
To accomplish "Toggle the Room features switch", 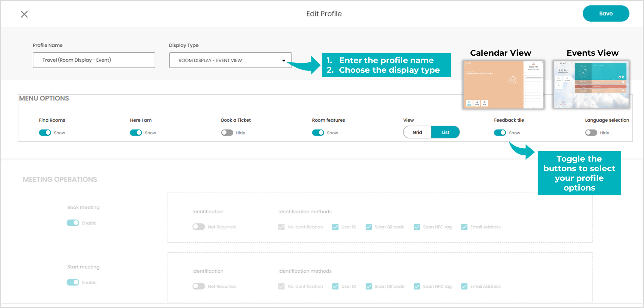I will coord(318,133).
